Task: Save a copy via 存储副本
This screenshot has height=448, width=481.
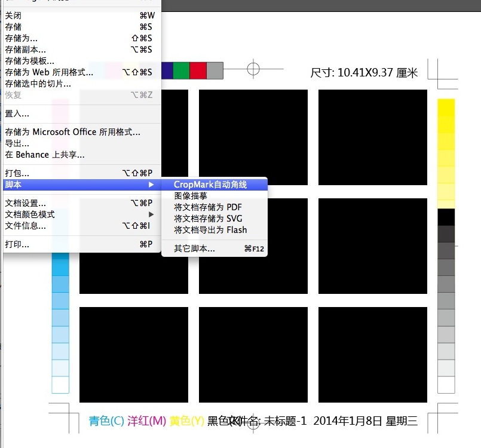Action: pyautogui.click(x=25, y=49)
